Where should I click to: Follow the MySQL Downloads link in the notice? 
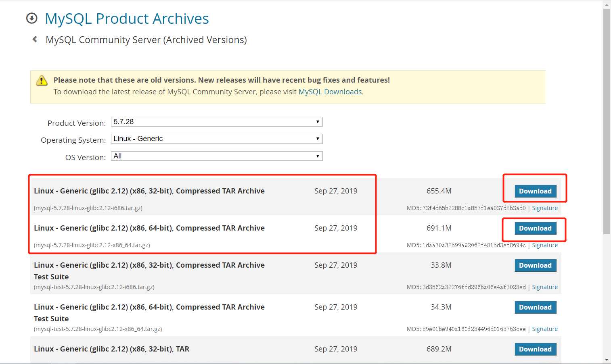coord(330,92)
